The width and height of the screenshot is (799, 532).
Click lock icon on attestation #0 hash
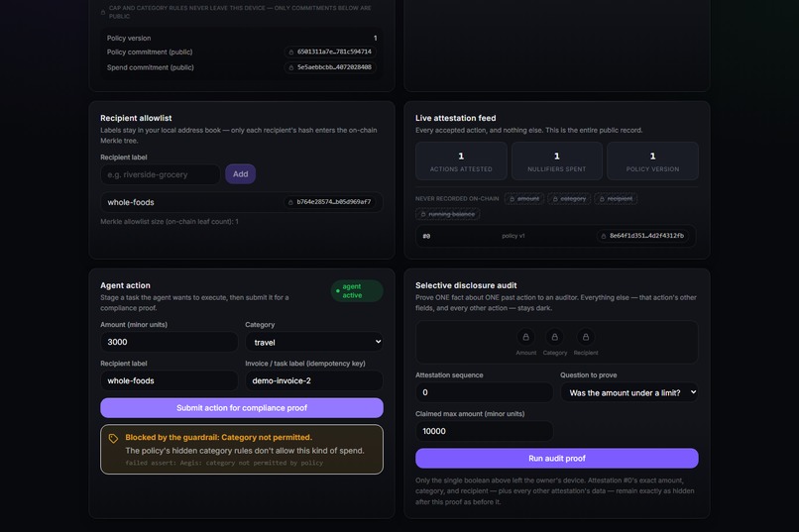604,236
